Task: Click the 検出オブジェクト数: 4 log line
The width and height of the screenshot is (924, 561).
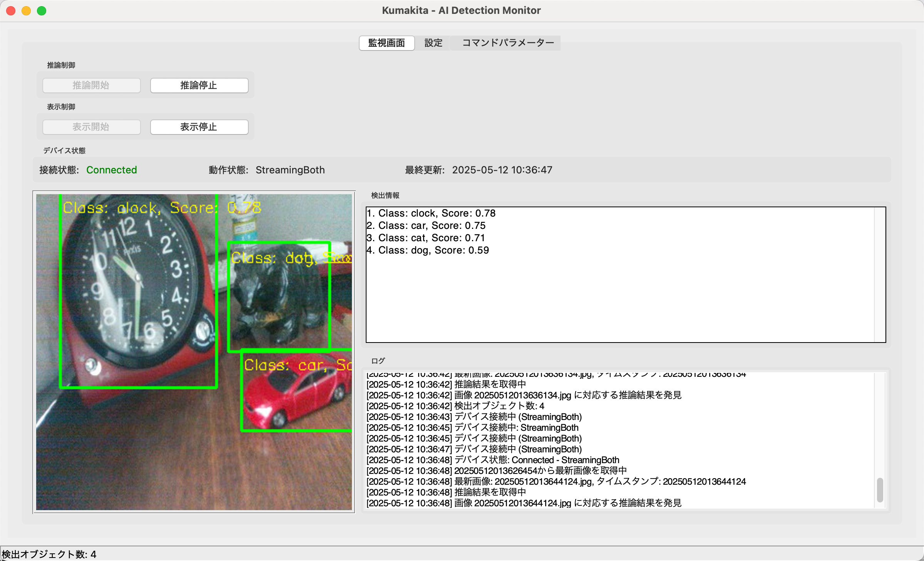Action: 455,406
